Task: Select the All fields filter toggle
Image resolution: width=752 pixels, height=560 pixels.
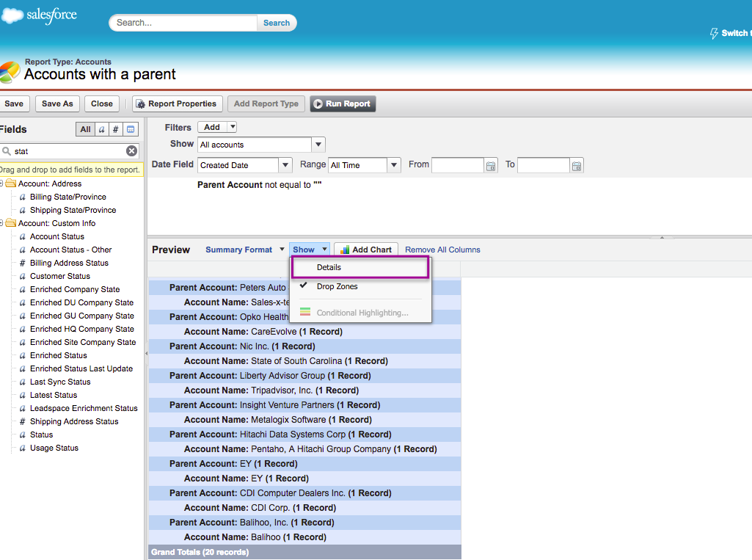Action: (85, 129)
